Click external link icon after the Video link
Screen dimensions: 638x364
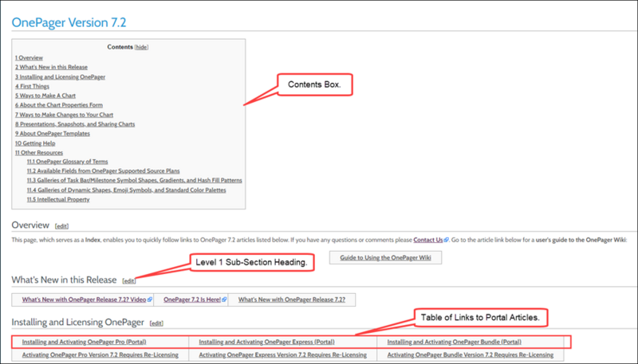pyautogui.click(x=150, y=299)
